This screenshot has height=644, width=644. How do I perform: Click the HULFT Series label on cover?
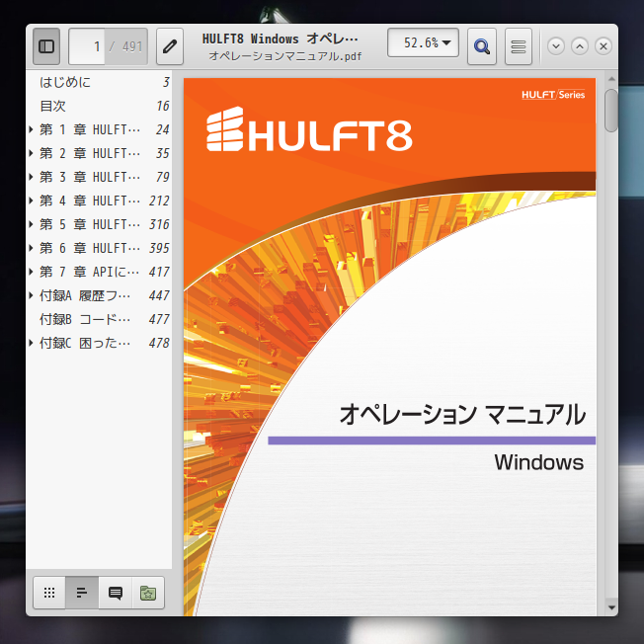click(x=553, y=95)
